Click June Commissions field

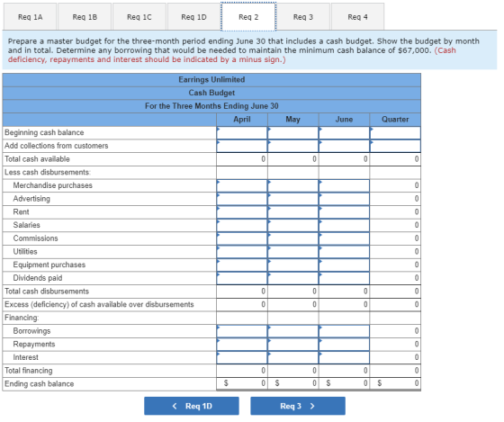click(344, 238)
